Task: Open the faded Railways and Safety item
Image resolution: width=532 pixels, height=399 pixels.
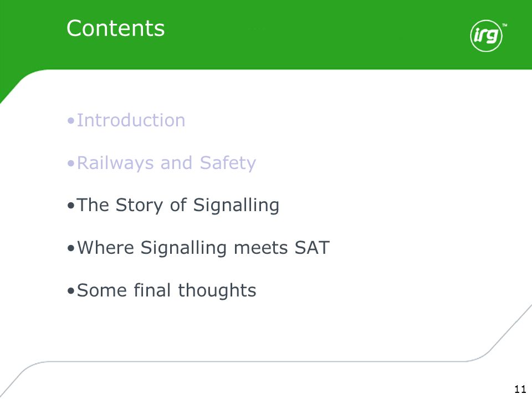Action: [166, 163]
